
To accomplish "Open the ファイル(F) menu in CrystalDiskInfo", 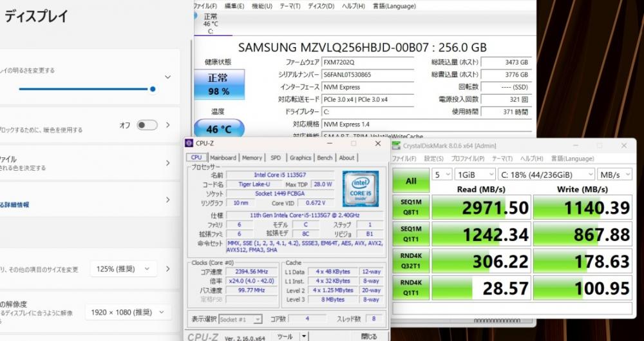I will (205, 6).
